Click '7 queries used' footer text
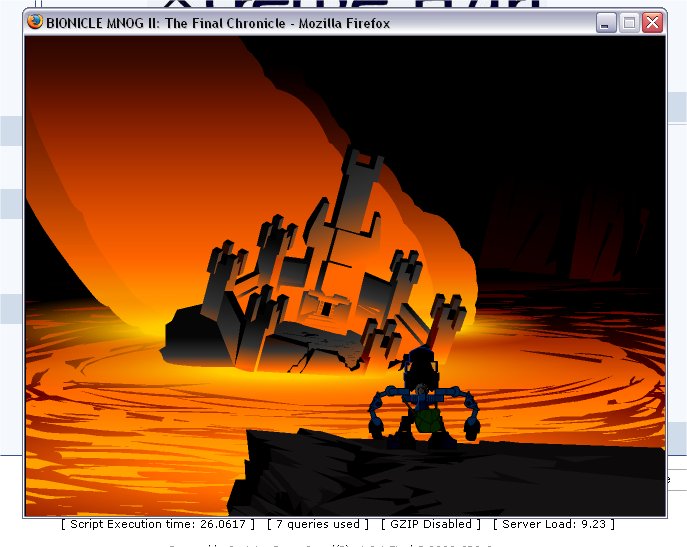Image resolution: width=687 pixels, height=547 pixels. 318,524
